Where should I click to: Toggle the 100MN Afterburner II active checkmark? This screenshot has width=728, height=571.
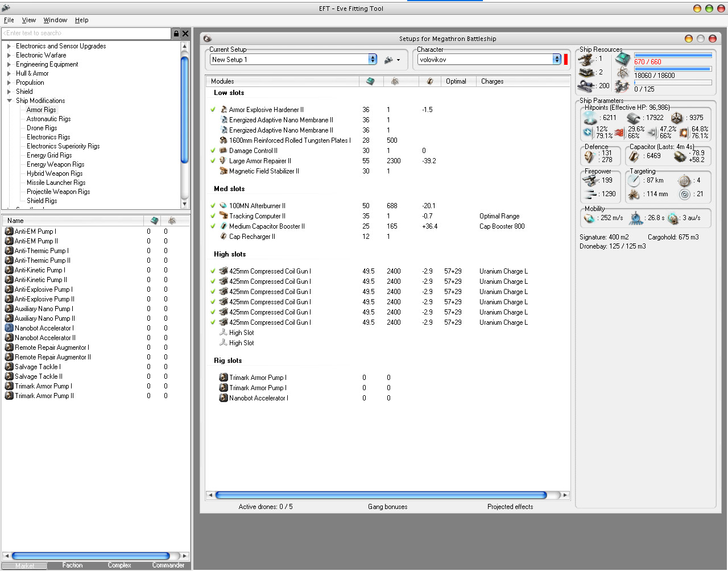213,206
